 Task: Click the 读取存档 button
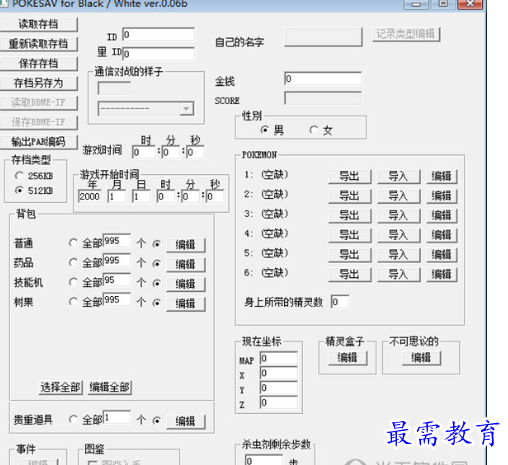click(x=38, y=24)
